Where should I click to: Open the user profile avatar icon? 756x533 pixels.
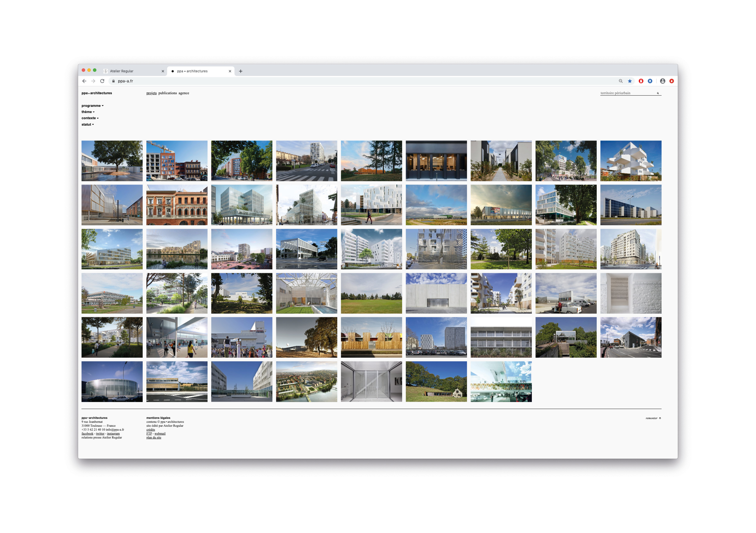(x=663, y=81)
